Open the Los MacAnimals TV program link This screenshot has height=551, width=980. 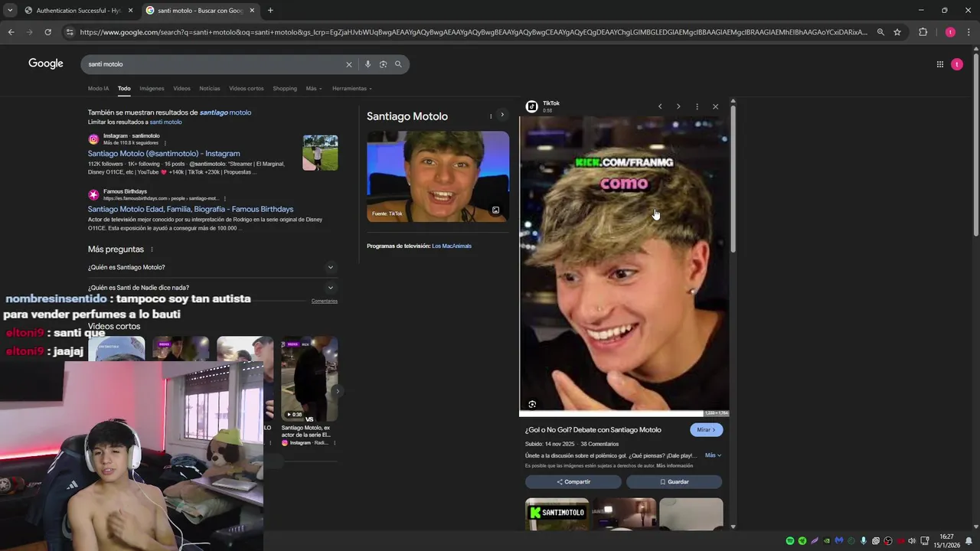(452, 246)
